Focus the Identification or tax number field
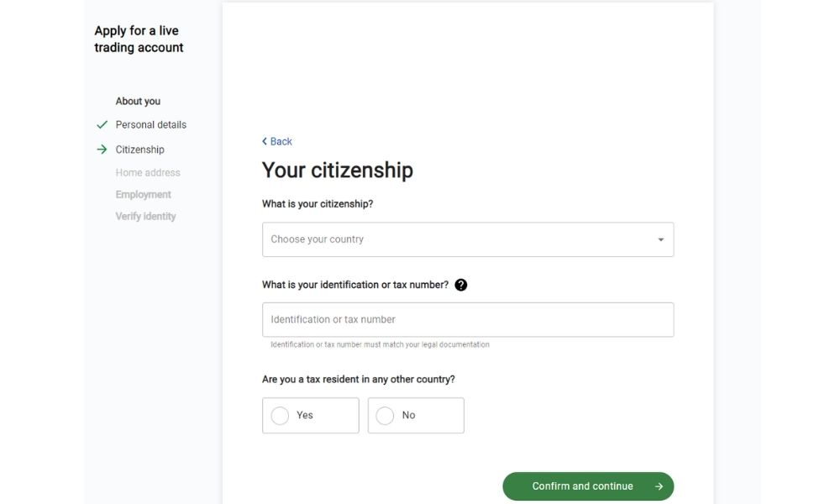The height and width of the screenshot is (504, 840). [468, 319]
